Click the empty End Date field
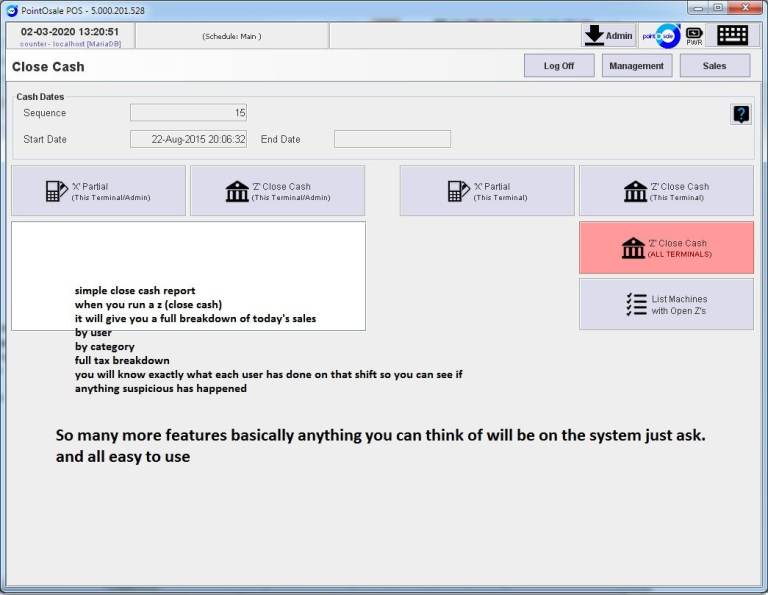 coord(392,139)
